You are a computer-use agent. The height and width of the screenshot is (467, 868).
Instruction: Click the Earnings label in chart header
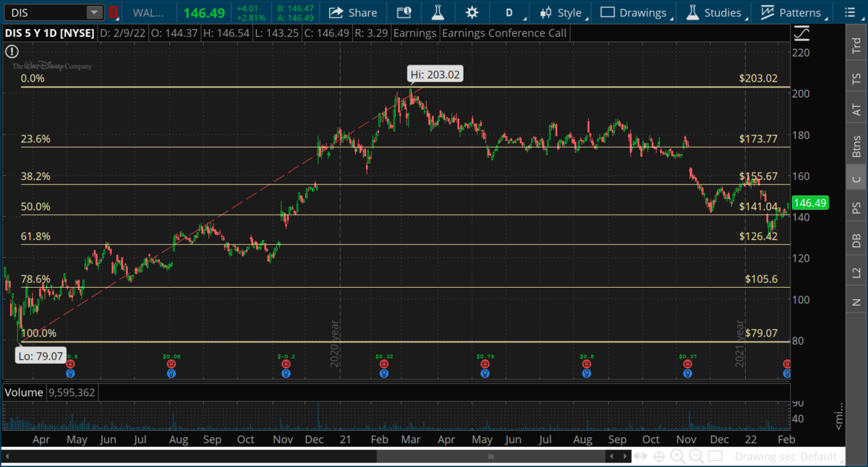pyautogui.click(x=415, y=33)
